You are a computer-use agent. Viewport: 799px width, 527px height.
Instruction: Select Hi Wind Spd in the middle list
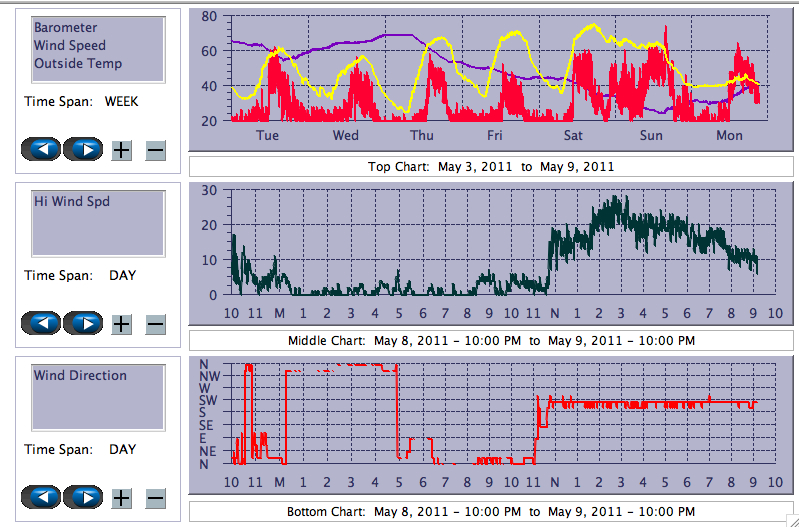[71, 201]
